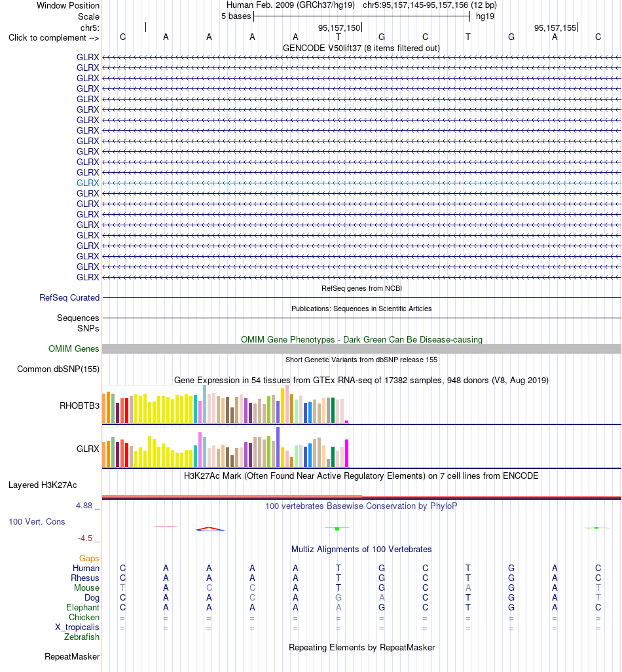Click the "RepeatMasker" side label
The width and height of the screenshot is (622, 672).
point(72,656)
